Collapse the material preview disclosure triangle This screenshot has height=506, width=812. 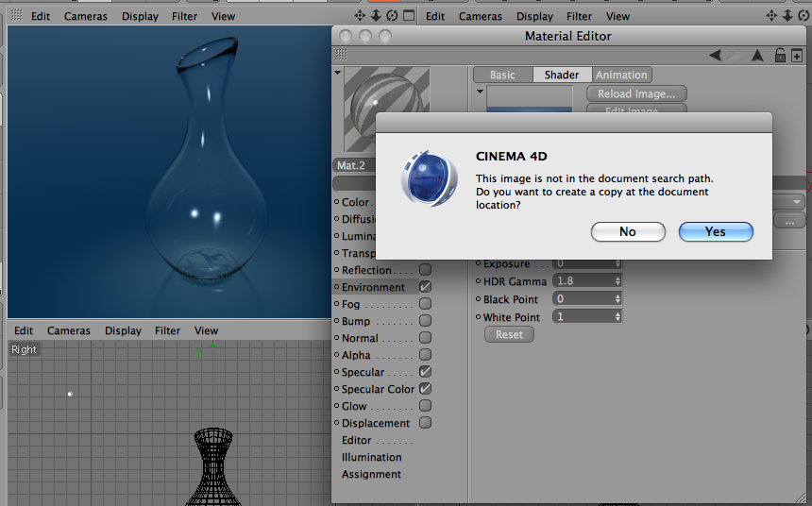tap(338, 73)
